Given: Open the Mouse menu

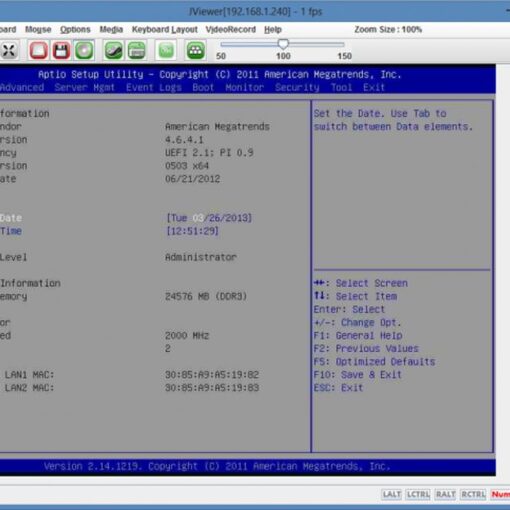Looking at the screenshot, I should pos(38,29).
